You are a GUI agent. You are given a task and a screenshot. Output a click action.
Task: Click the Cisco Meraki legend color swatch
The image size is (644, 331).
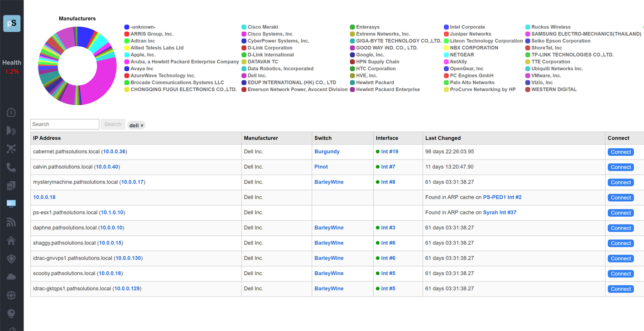coord(244,27)
